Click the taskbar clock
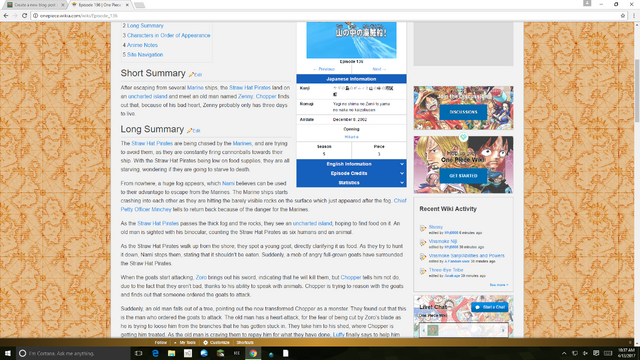 (x=627, y=353)
